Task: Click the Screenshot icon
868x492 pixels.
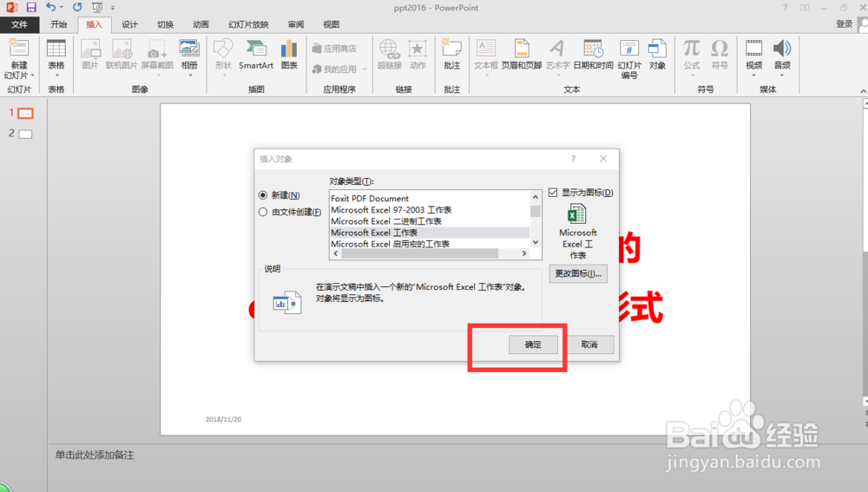Action: 157,49
